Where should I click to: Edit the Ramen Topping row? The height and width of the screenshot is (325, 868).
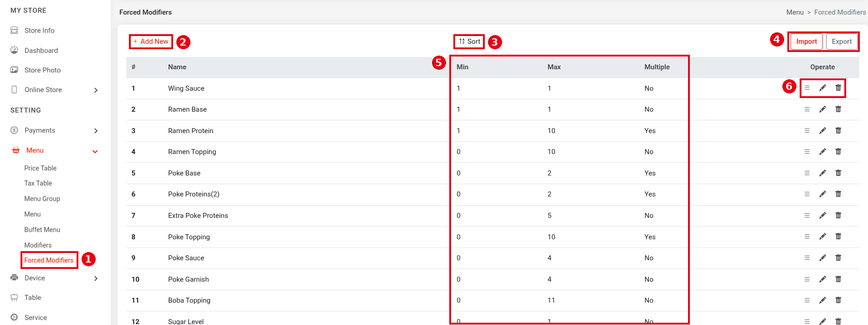[822, 152]
